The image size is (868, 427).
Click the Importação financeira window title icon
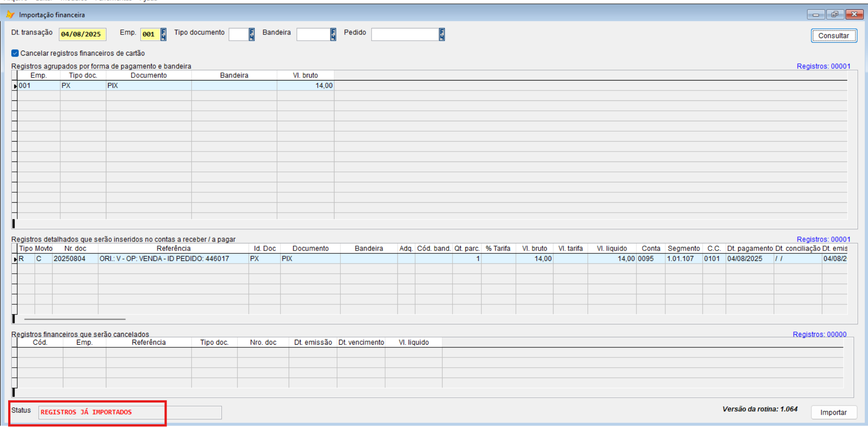pos(10,15)
